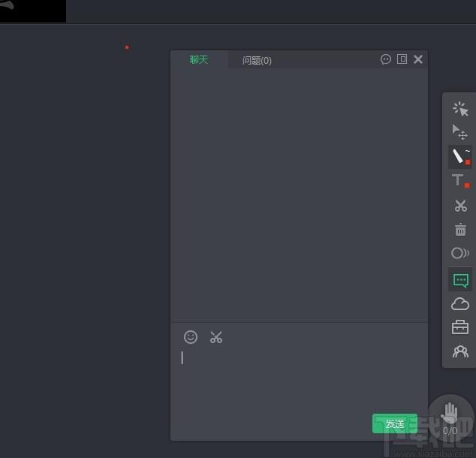Open the audio broadcast tool icon
The width and height of the screenshot is (476, 458).
[x=460, y=254]
